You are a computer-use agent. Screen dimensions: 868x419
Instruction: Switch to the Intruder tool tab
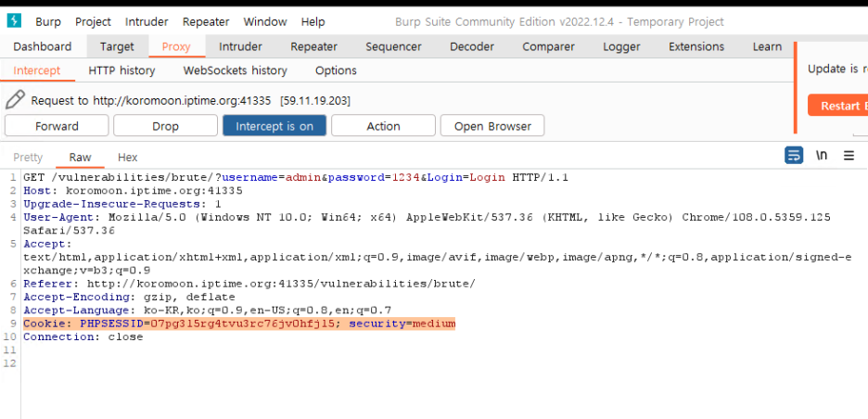coord(240,46)
